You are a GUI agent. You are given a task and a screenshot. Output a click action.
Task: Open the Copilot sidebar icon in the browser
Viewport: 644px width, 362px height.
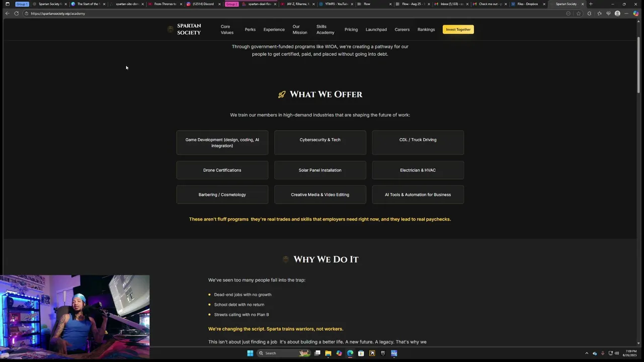click(x=636, y=14)
